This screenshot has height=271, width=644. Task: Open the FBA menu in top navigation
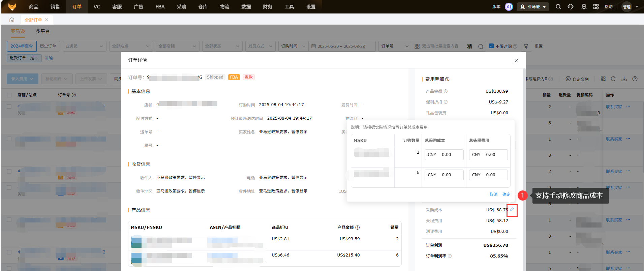[x=160, y=7]
